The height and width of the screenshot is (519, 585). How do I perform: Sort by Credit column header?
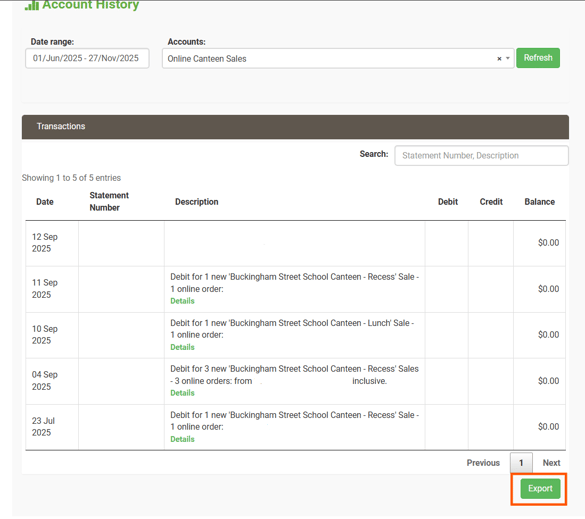(491, 202)
